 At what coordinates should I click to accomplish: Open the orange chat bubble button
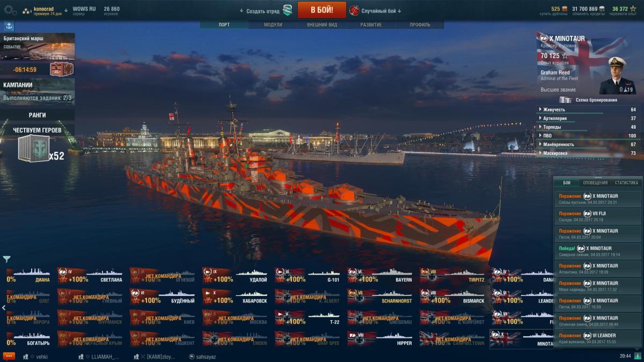click(9, 356)
